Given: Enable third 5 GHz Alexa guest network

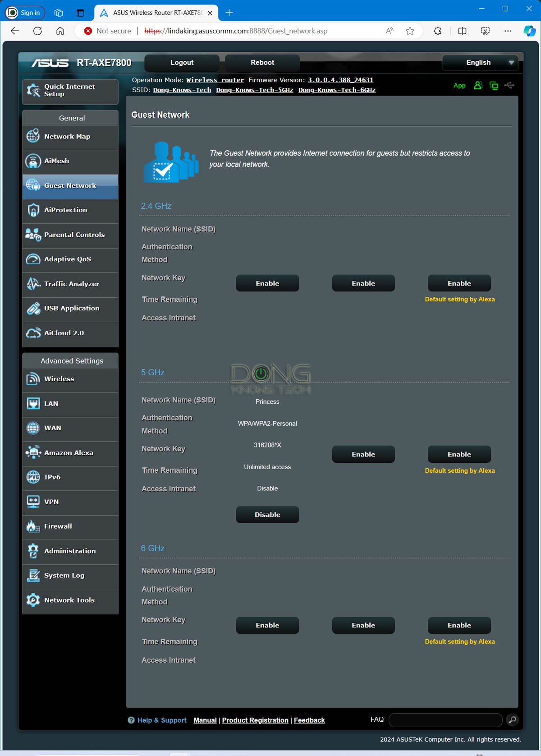Looking at the screenshot, I should point(459,454).
